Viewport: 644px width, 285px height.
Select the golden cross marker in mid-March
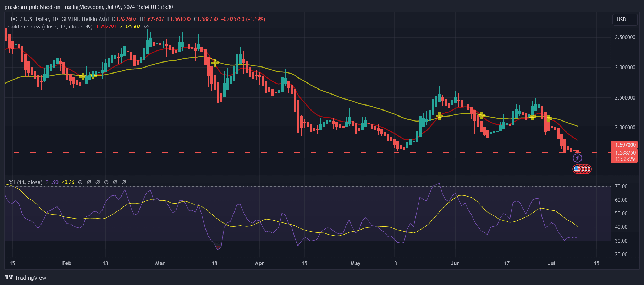(215, 63)
